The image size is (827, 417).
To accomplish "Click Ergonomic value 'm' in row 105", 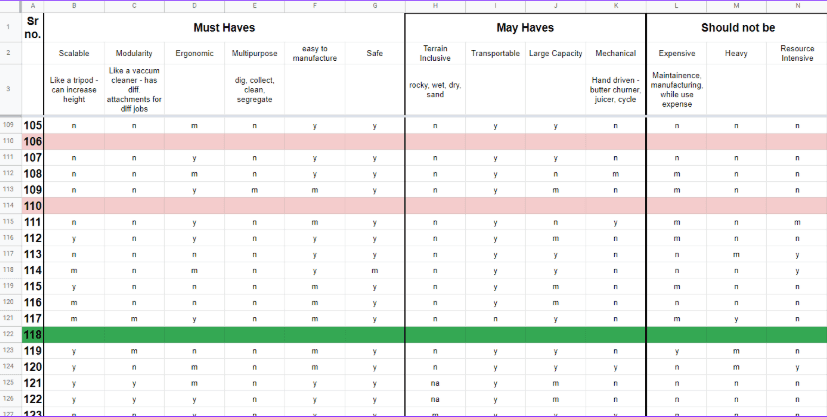I will tap(194, 126).
